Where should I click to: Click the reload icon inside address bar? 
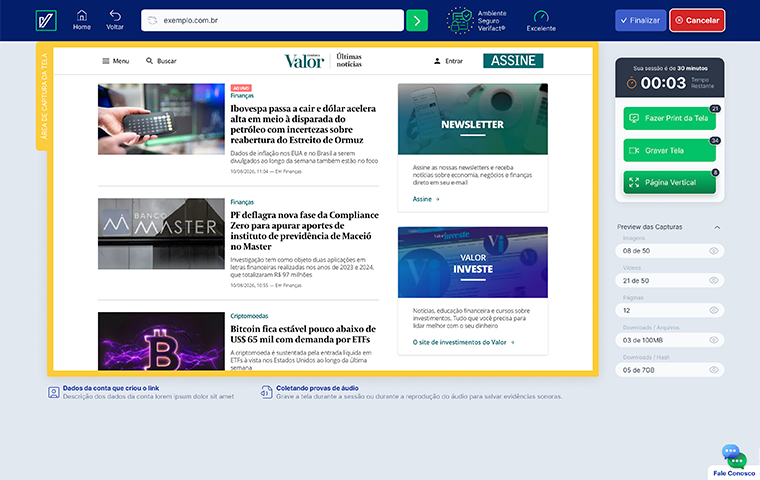pos(152,20)
